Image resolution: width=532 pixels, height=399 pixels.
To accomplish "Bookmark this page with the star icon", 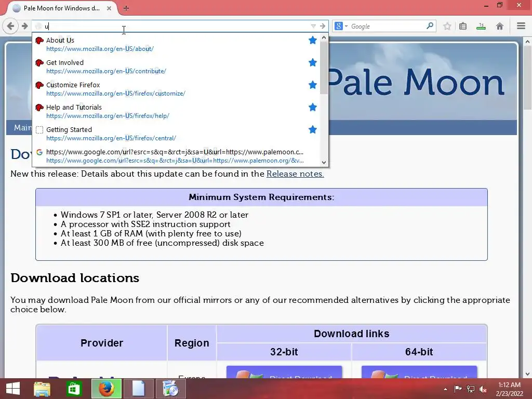I will tap(447, 26).
